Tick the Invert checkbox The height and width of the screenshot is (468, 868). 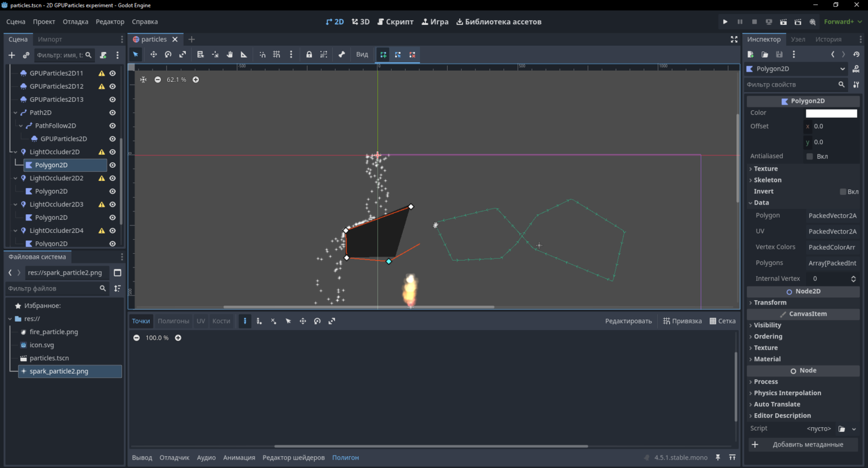(x=843, y=192)
